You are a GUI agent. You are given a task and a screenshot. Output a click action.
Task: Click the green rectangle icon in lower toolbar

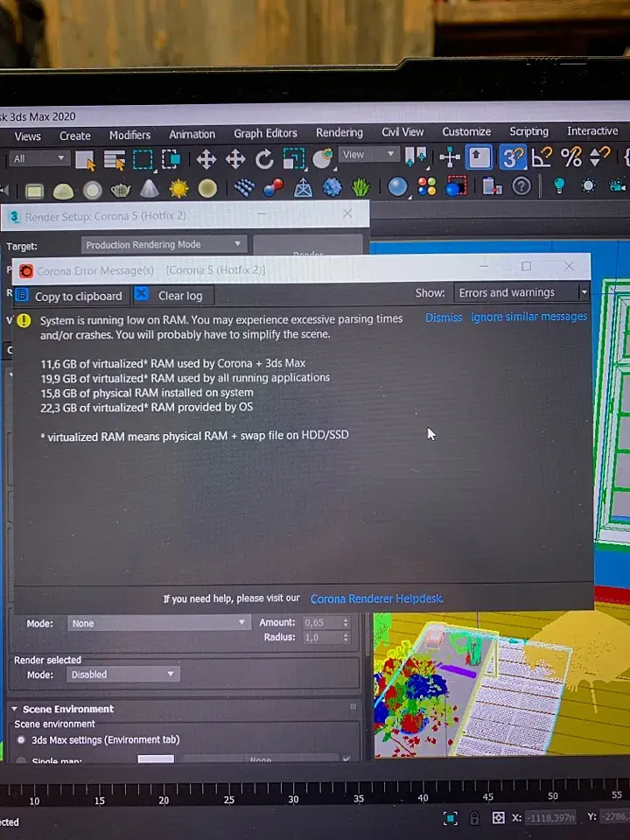click(34, 191)
